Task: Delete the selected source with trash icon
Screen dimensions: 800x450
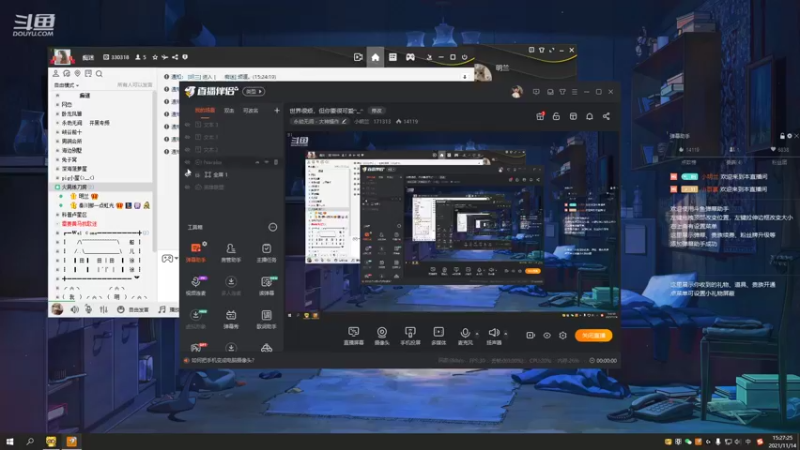Action: click(x=276, y=162)
